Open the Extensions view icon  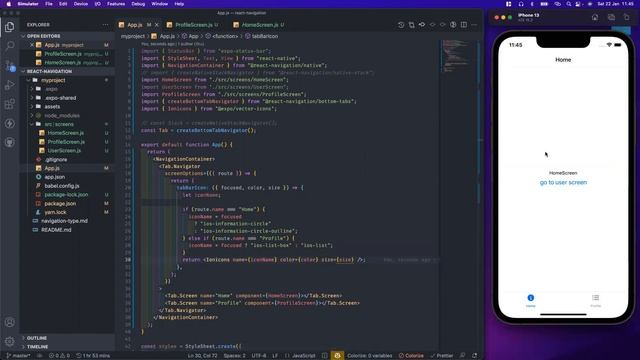point(9,104)
